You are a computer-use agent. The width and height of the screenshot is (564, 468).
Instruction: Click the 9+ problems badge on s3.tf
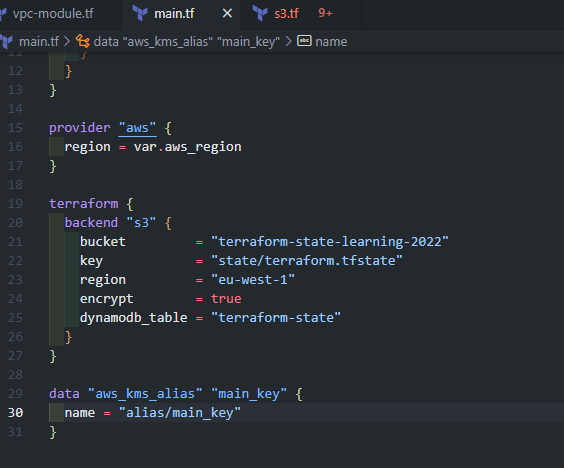pyautogui.click(x=325, y=13)
